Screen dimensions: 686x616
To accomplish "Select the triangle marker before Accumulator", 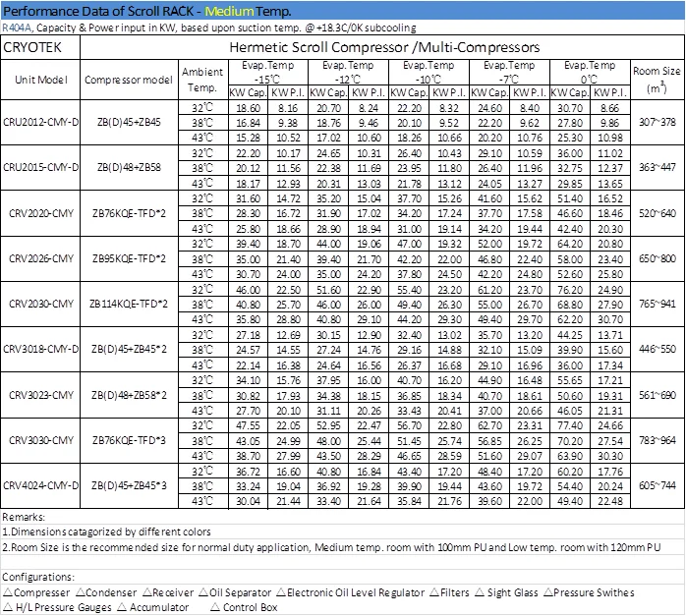I will pyautogui.click(x=122, y=608).
